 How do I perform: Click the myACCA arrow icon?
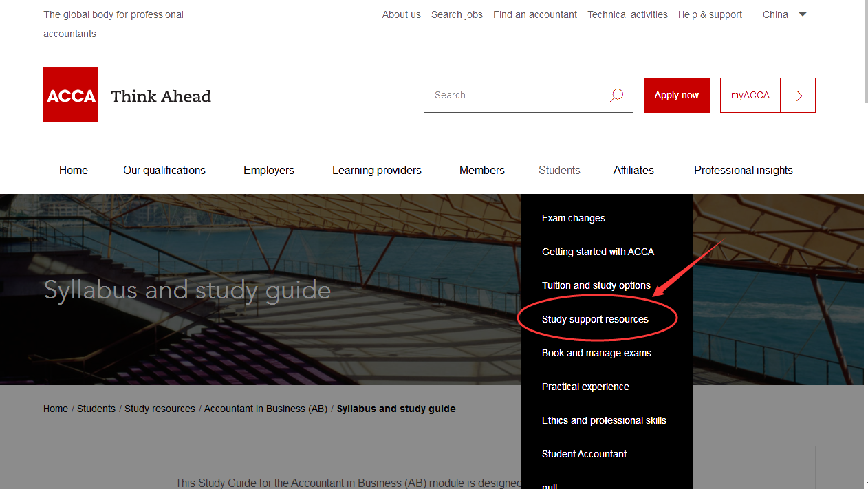tap(797, 96)
